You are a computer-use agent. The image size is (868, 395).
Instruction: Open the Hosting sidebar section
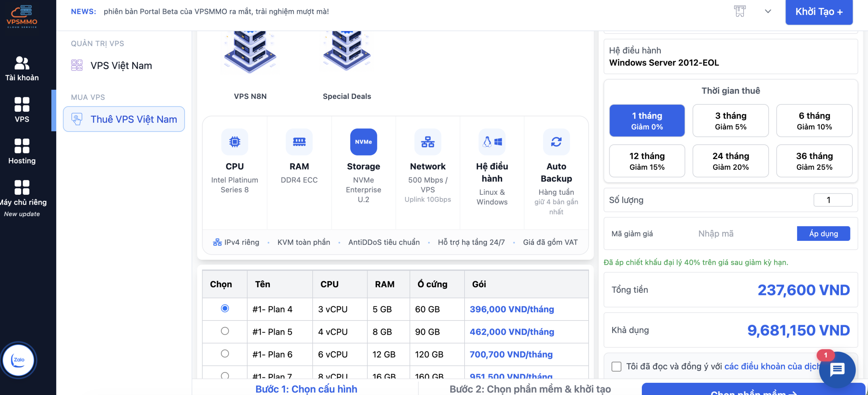[22, 151]
